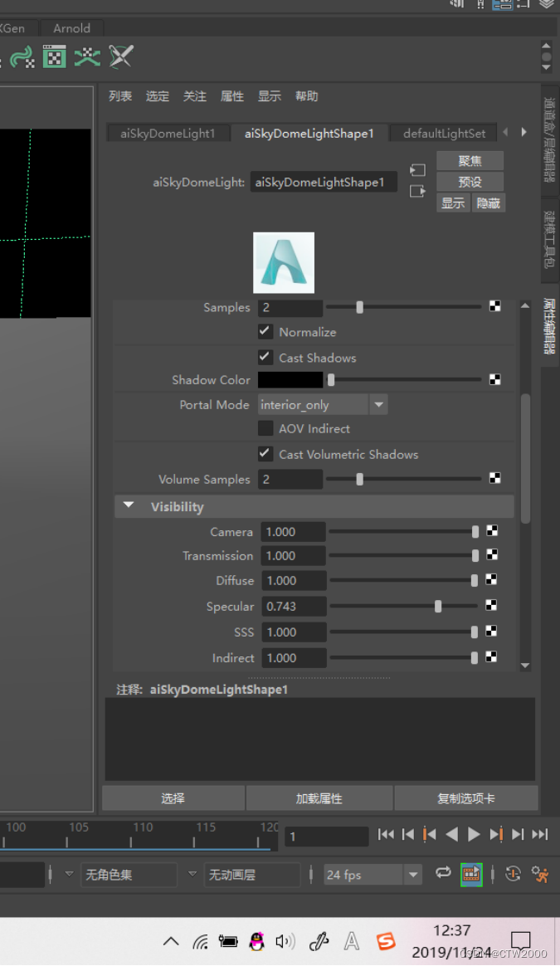Screen dimensions: 560x966
Task: Click the play forwards button
Action: tap(474, 835)
